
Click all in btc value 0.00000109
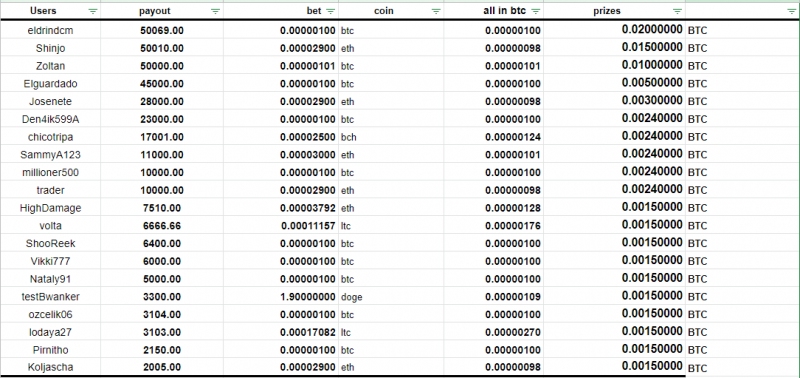[x=513, y=296]
